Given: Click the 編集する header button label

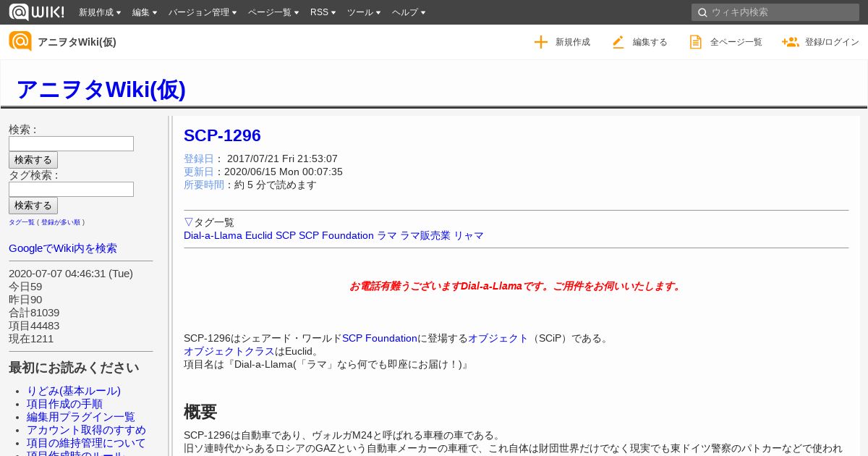Looking at the screenshot, I should [650, 42].
